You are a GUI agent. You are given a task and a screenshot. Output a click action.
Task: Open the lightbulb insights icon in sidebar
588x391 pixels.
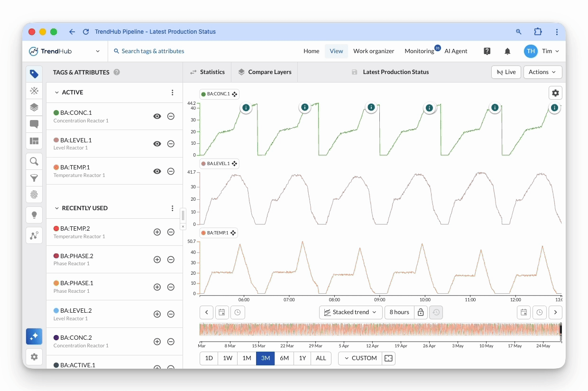(34, 214)
